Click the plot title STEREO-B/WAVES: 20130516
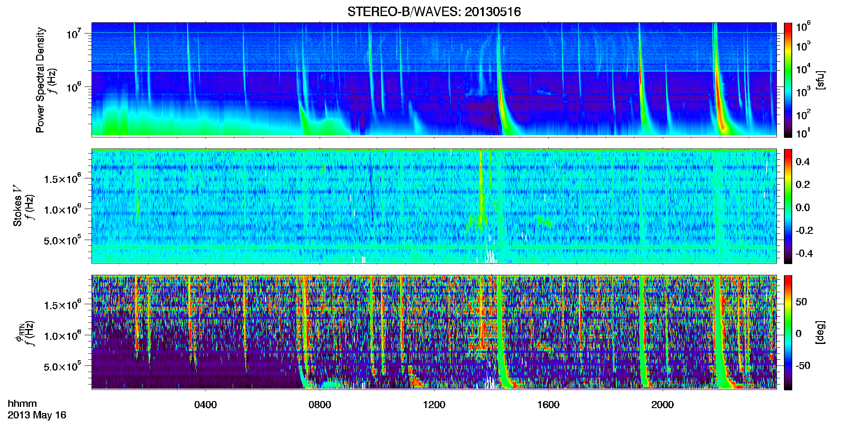The image size is (868, 447). pyautogui.click(x=434, y=12)
